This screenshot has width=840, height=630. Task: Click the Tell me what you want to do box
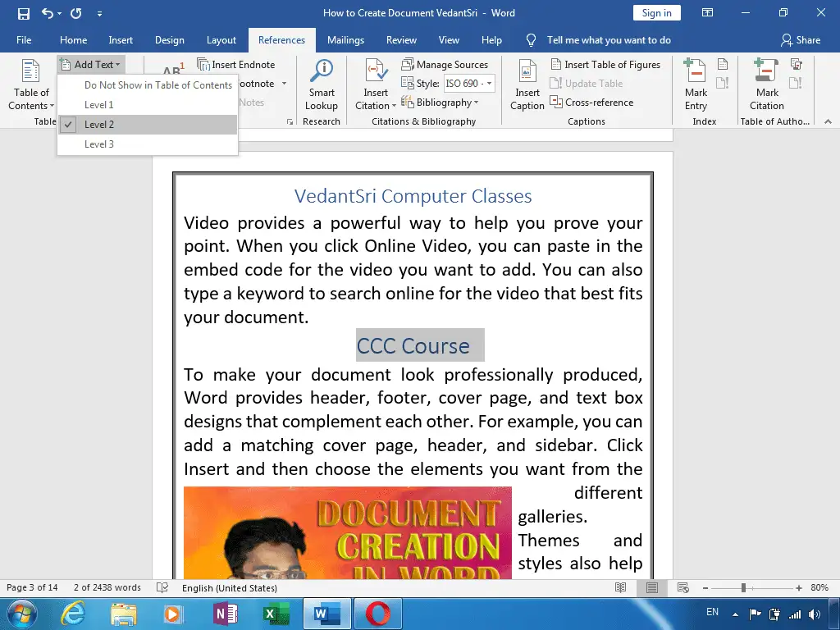(x=609, y=40)
